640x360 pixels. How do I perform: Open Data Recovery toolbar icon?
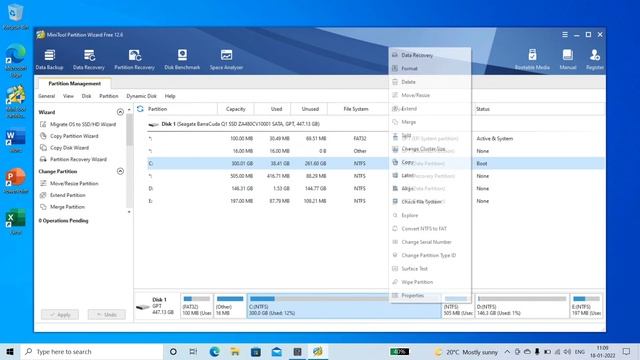coord(89,59)
